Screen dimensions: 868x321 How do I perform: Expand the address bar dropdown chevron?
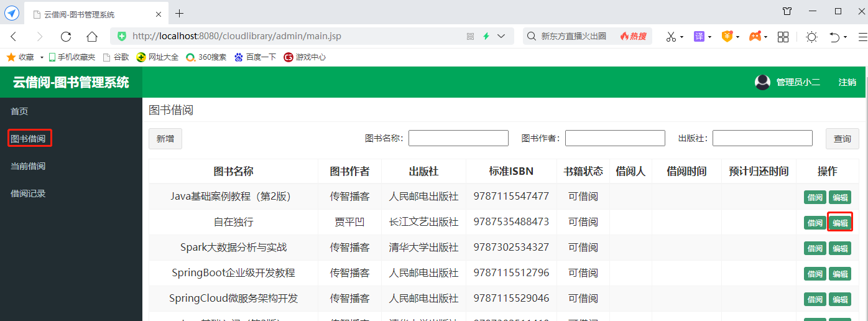tap(501, 37)
